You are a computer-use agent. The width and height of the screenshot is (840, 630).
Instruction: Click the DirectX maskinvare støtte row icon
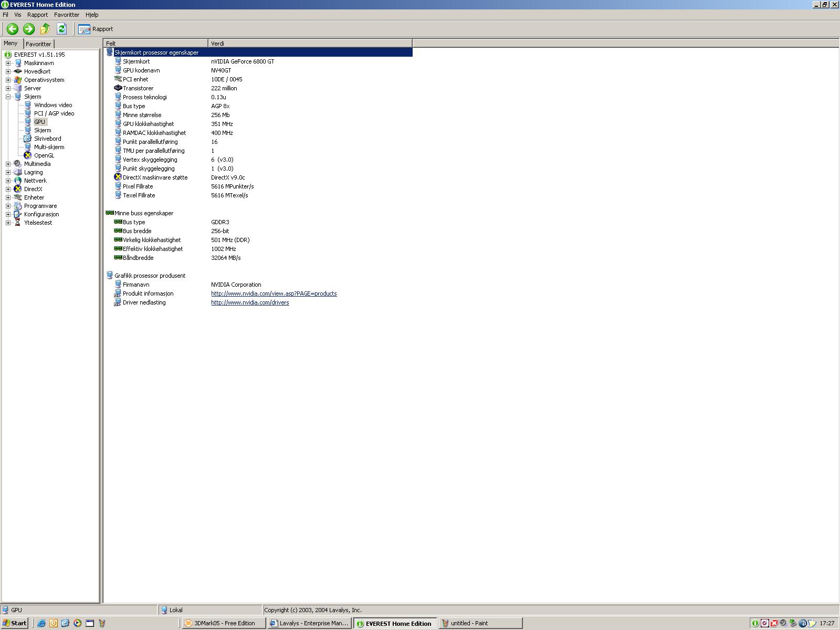(x=118, y=177)
